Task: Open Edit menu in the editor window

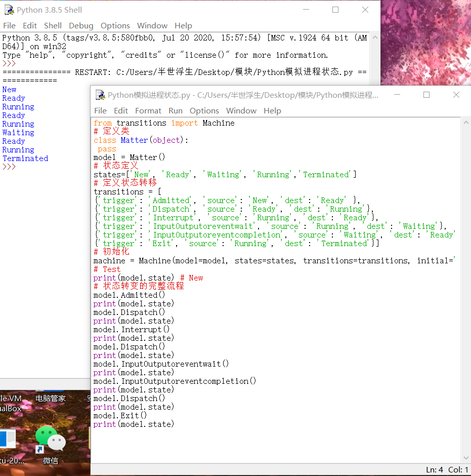Action: (121, 110)
